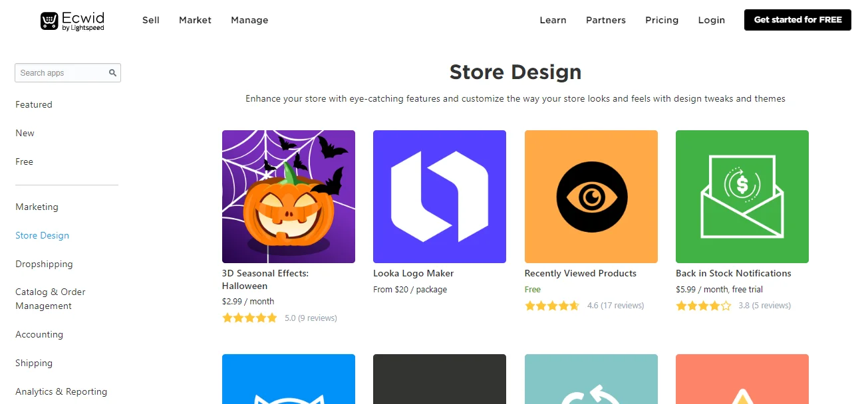
Task: Open the Sell menu
Action: click(151, 20)
